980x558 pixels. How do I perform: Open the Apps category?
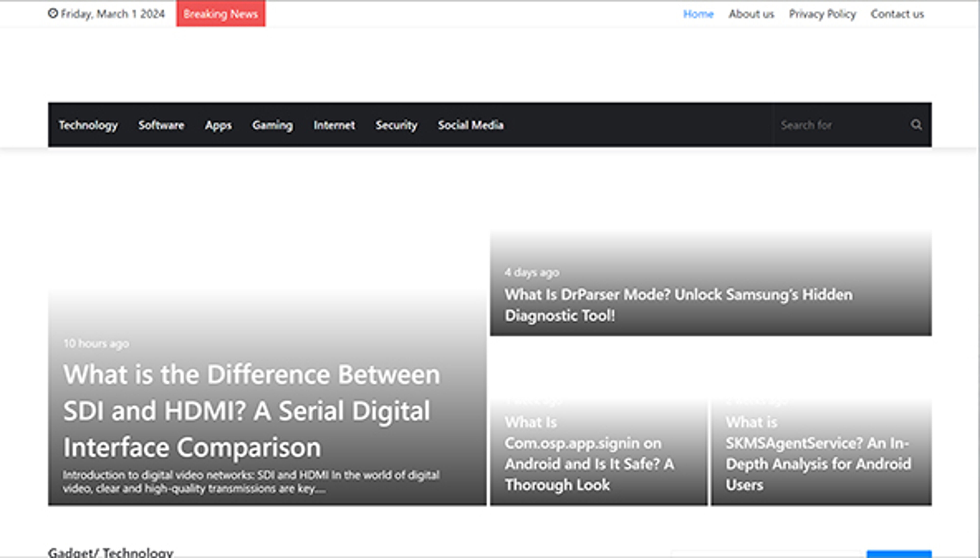[218, 125]
